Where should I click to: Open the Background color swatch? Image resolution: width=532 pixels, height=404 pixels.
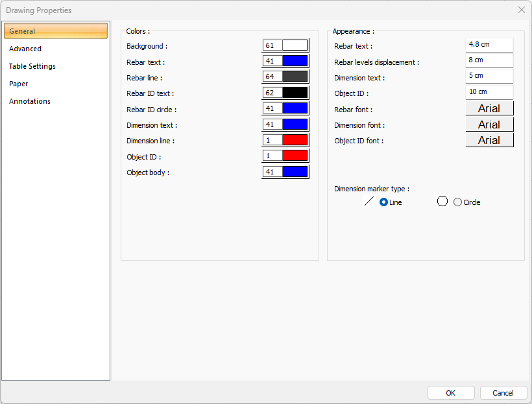[295, 45]
